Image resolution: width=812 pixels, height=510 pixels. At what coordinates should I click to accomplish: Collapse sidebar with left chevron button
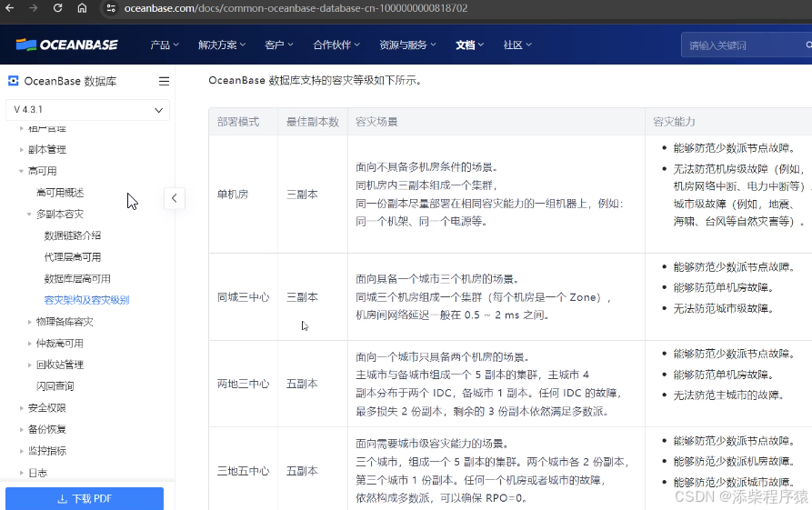point(175,198)
